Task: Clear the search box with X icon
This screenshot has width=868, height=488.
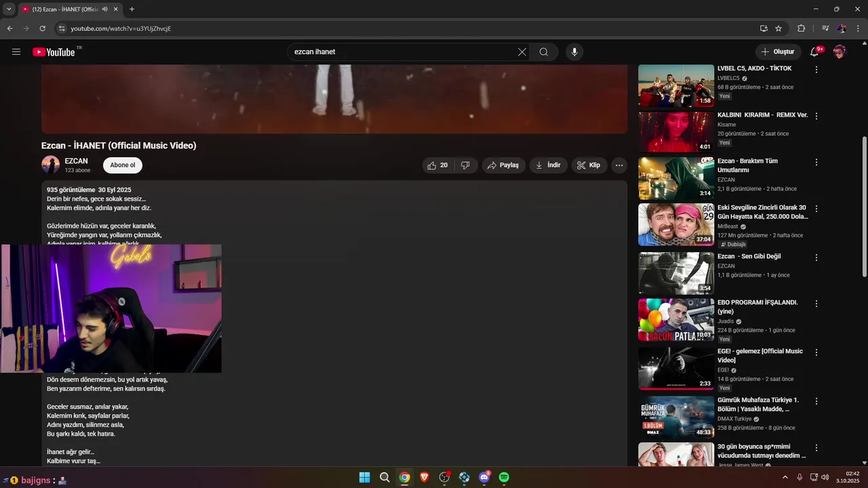Action: (522, 52)
